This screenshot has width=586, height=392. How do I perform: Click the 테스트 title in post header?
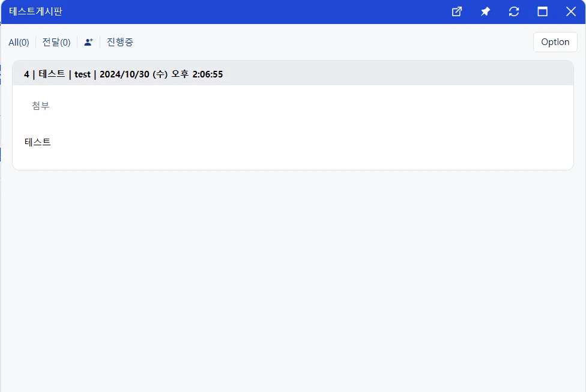point(52,74)
